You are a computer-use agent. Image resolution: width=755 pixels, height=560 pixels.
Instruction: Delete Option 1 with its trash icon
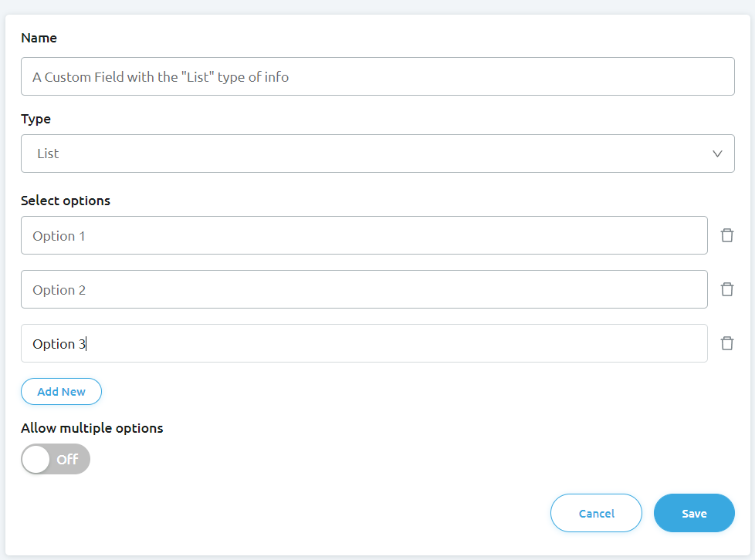726,235
